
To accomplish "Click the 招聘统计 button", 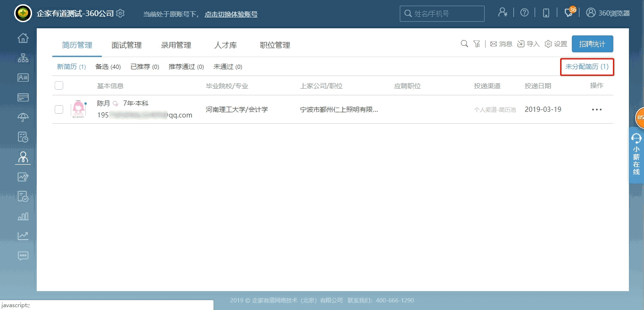I will pos(592,44).
